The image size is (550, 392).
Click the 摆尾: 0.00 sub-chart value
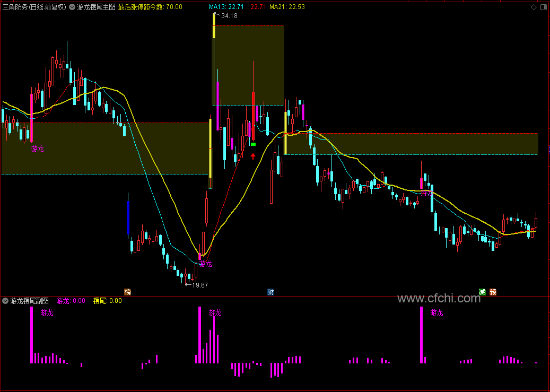coord(107,301)
